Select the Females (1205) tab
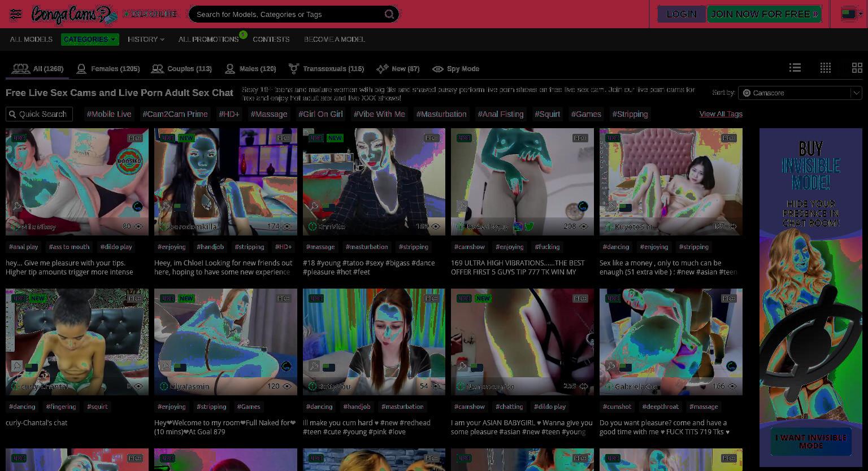This screenshot has height=471, width=868. coord(108,69)
